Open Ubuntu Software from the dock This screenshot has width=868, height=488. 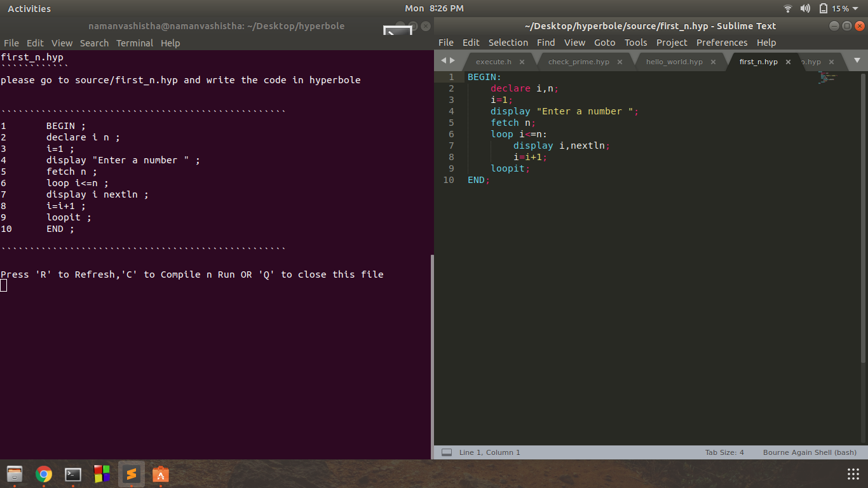coord(160,474)
